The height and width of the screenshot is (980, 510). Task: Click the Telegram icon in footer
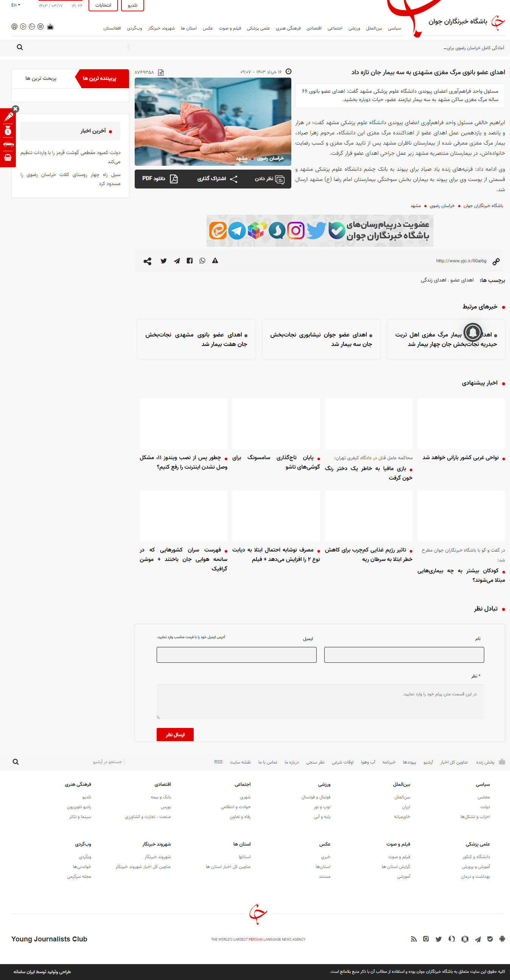[478, 939]
